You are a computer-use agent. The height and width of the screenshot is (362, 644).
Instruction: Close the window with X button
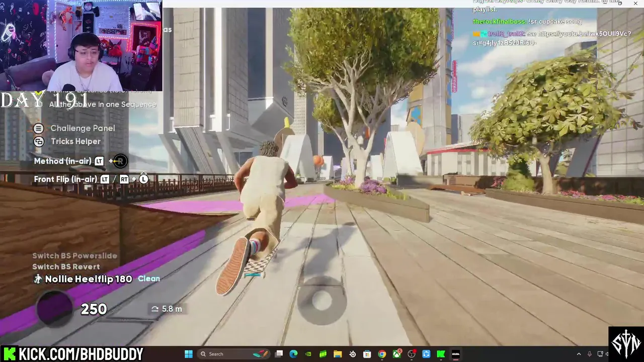(x=635, y=4)
